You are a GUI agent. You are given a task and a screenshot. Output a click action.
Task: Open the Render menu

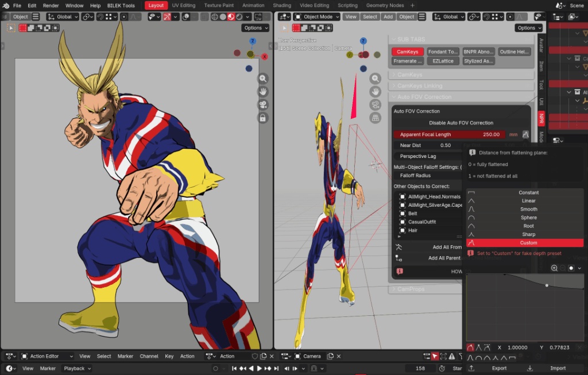[51, 6]
